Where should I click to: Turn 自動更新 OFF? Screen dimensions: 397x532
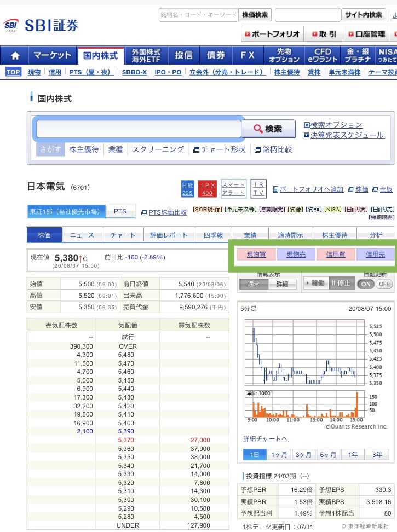[x=384, y=284]
